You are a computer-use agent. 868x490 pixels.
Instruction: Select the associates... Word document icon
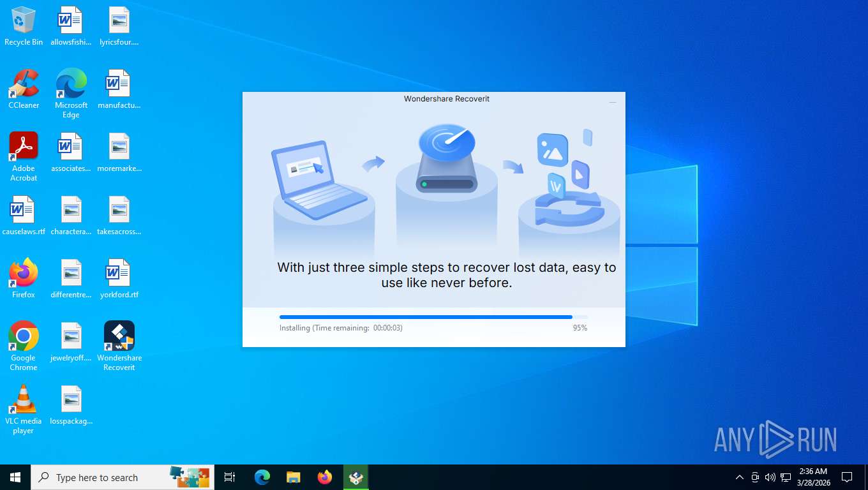click(x=71, y=152)
